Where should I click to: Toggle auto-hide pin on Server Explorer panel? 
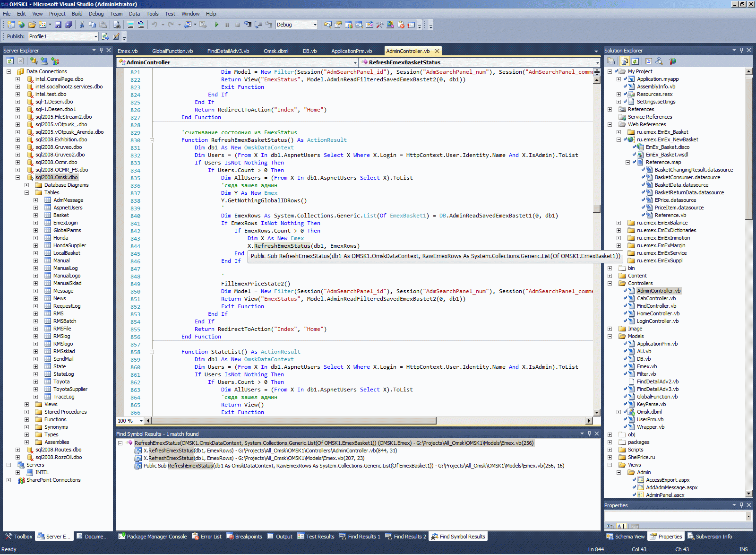pos(101,50)
